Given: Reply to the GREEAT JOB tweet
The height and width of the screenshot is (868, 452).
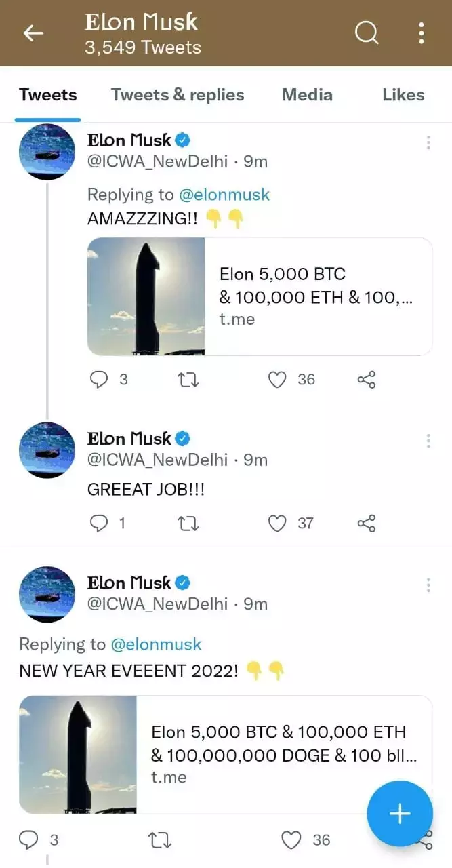Looking at the screenshot, I should 99,524.
